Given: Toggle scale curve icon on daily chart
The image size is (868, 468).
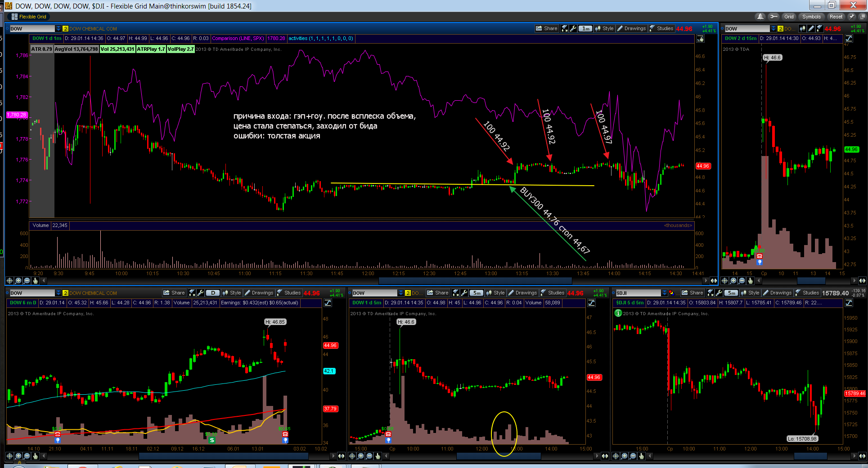Looking at the screenshot, I should 328,303.
